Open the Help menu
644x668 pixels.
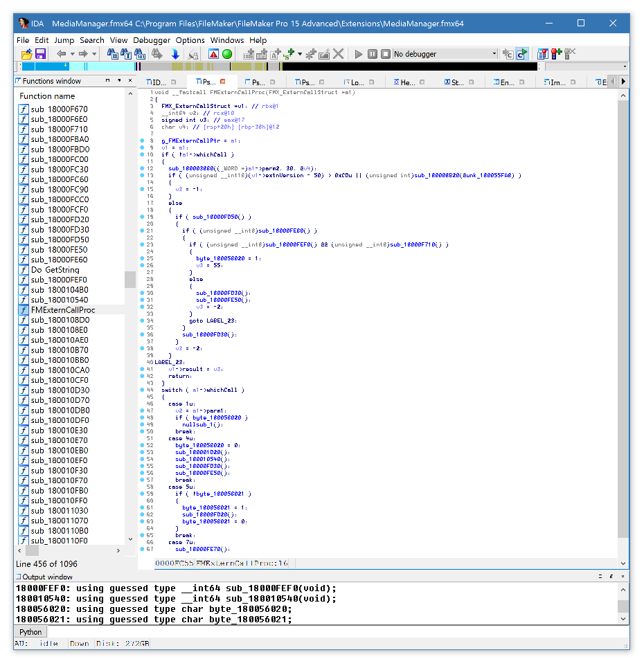[258, 40]
